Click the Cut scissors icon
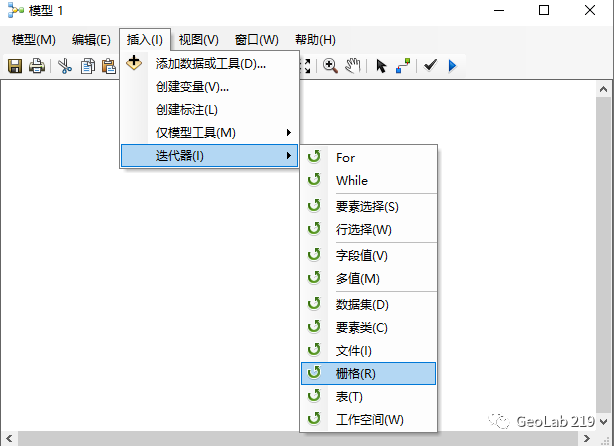This screenshot has height=446, width=614. pos(65,66)
